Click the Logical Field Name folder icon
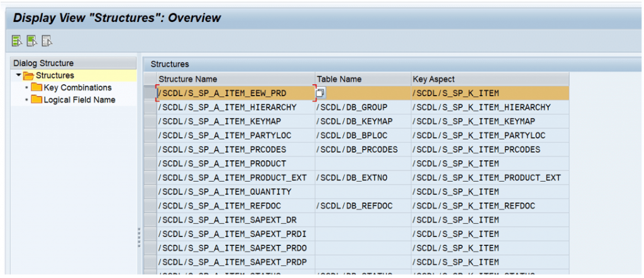The height and width of the screenshot is (278, 644). (x=37, y=100)
